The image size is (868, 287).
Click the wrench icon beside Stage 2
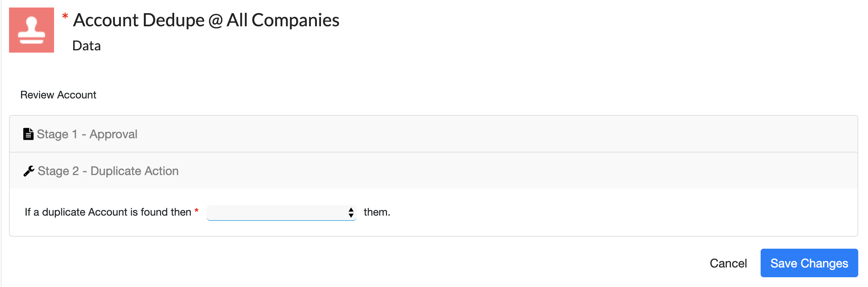pyautogui.click(x=29, y=171)
